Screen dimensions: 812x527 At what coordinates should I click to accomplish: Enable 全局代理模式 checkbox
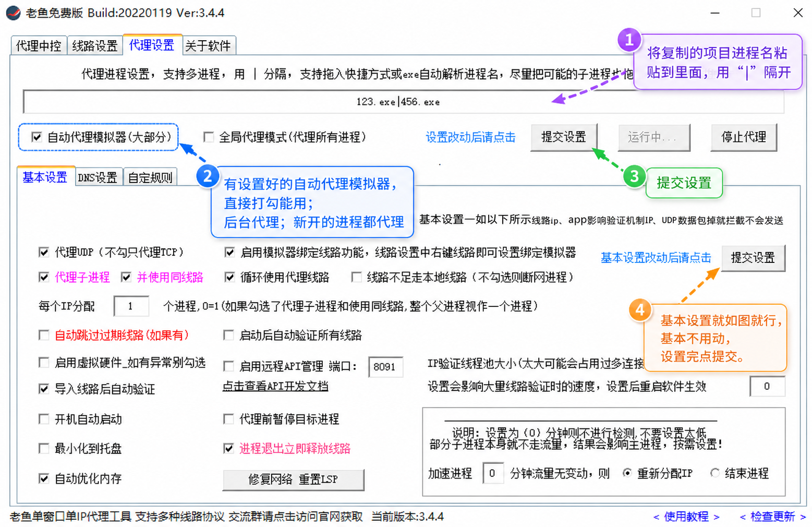(209, 137)
